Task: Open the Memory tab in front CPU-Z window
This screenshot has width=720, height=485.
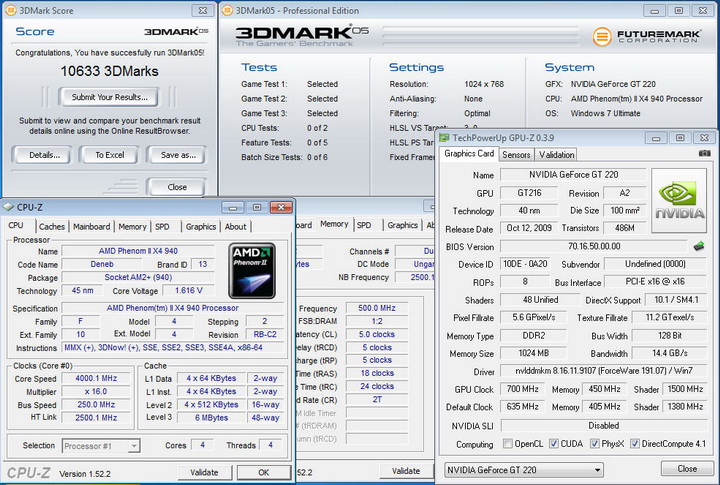Action: [x=132, y=226]
